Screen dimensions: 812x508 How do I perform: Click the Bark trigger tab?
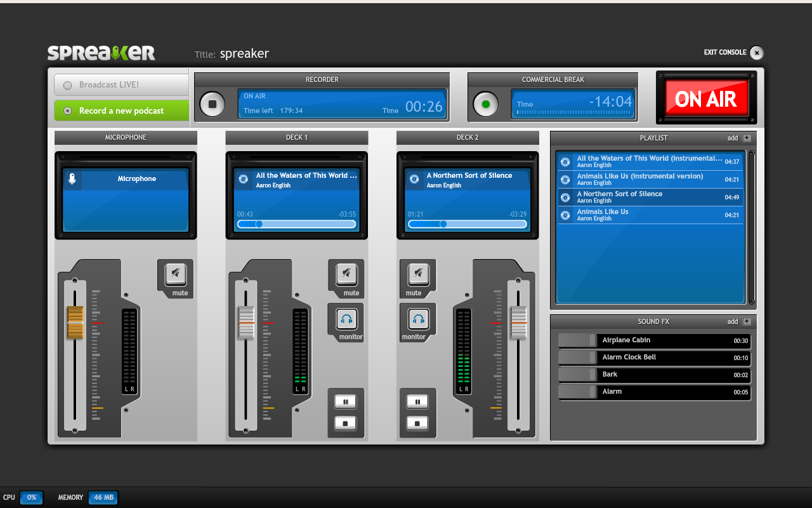point(577,375)
